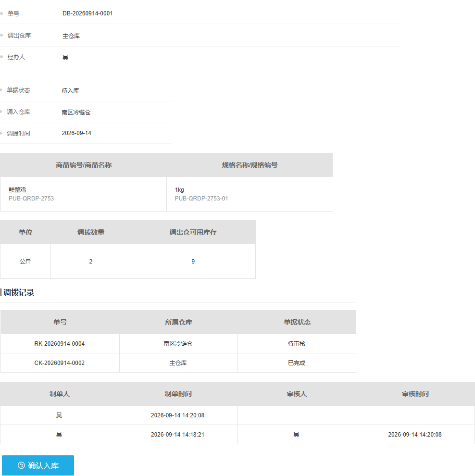Click creation time 2026-09-14 14:18:21
The width and height of the screenshot is (475, 476).
tap(177, 435)
